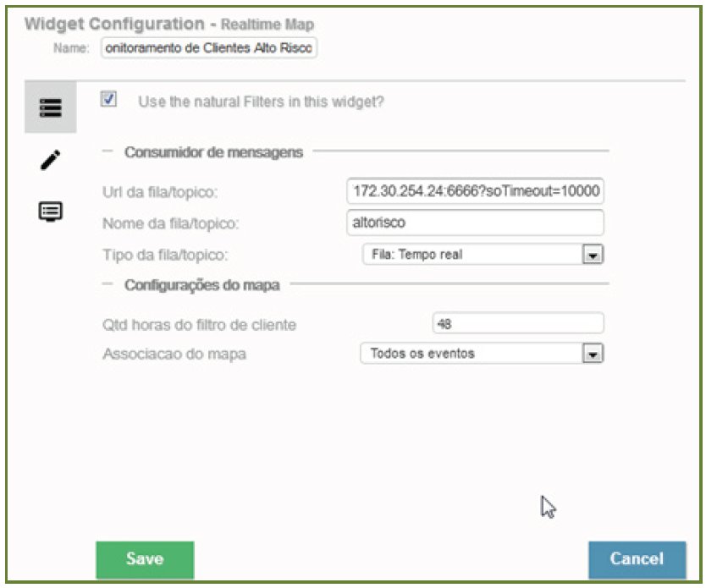Click the Qtd horas filter input
706x588 pixels.
point(517,323)
